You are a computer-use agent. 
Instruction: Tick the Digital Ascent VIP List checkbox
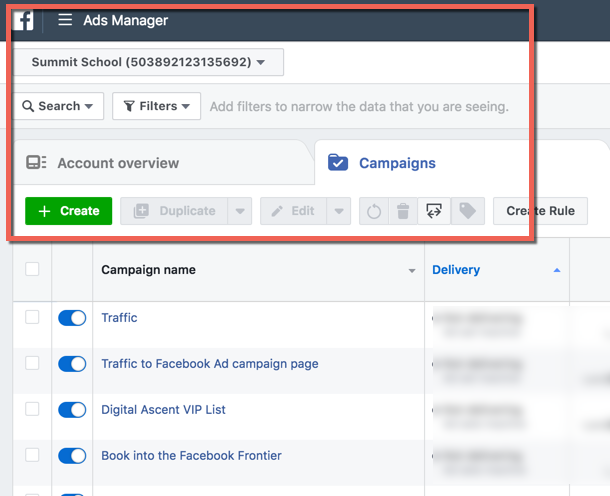point(32,409)
